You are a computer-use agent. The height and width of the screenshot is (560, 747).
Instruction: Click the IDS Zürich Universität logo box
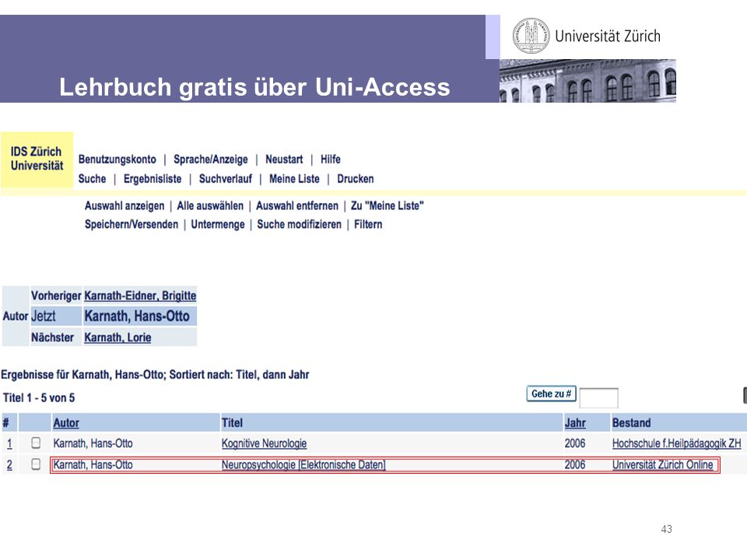37,159
